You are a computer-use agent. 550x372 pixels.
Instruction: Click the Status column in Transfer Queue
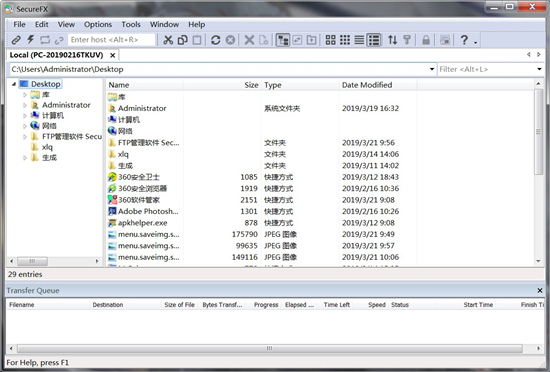tap(413, 305)
